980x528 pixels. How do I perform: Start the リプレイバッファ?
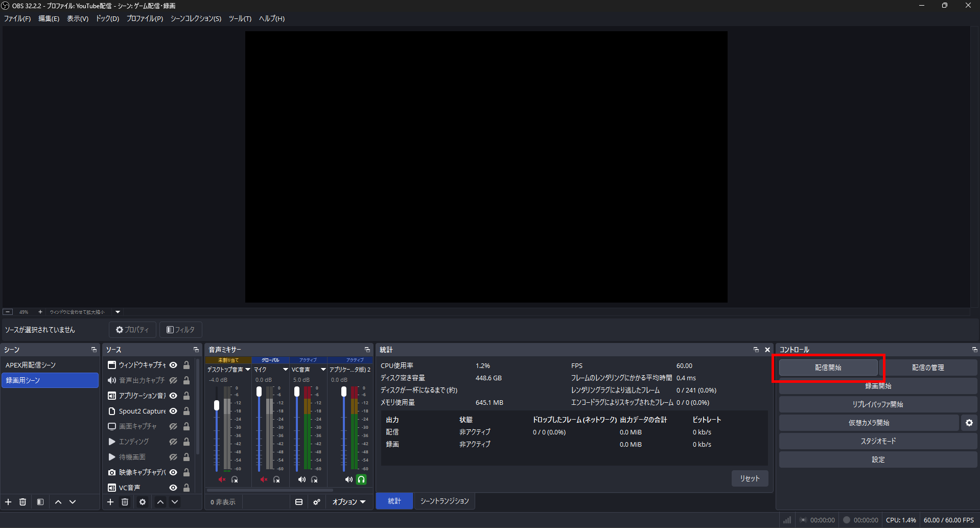878,404
